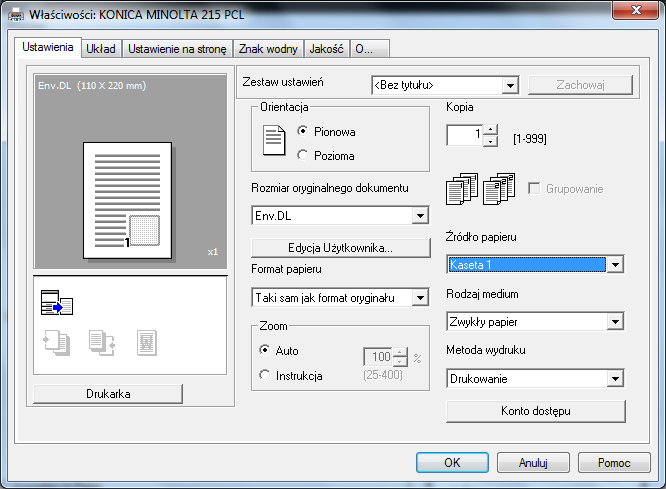Select the Auto zoom radio button
The image size is (666, 489).
click(x=264, y=350)
